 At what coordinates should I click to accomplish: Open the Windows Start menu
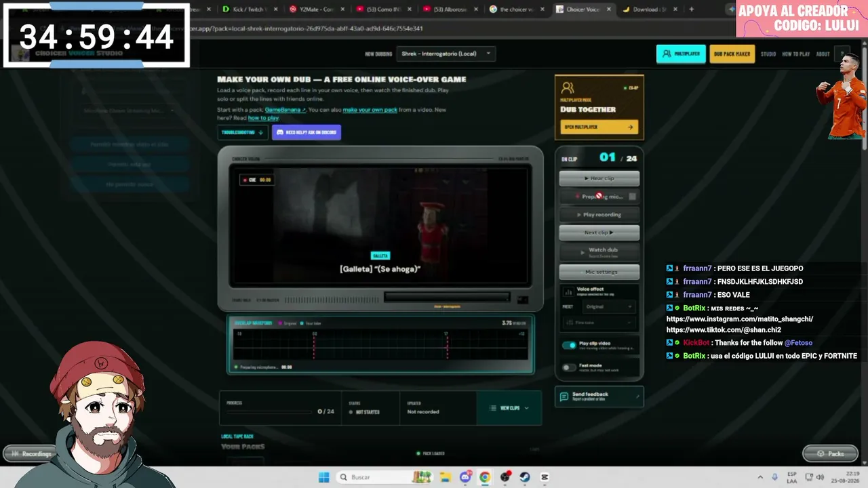323,477
